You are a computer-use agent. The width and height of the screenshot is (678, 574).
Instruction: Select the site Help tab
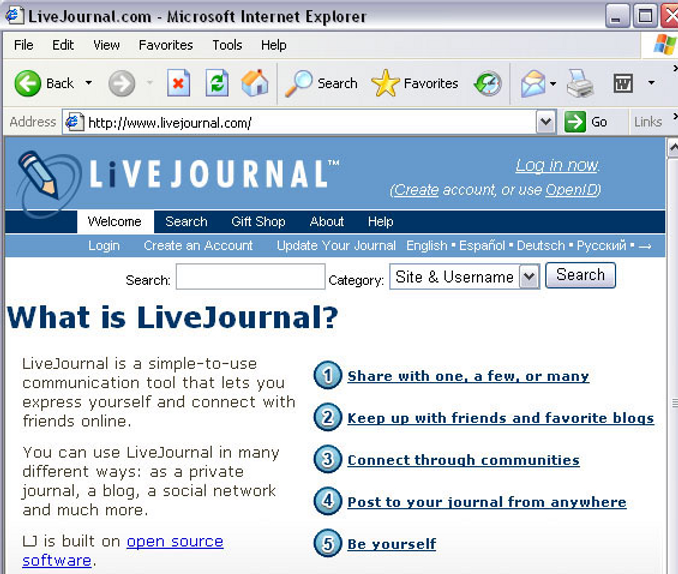click(381, 221)
